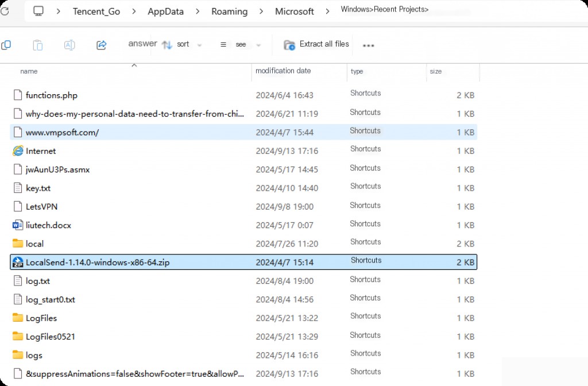Screen dimensions: 588x386
Task: Select the www.vmpsoft.com/ shortcut
Action: coord(62,133)
